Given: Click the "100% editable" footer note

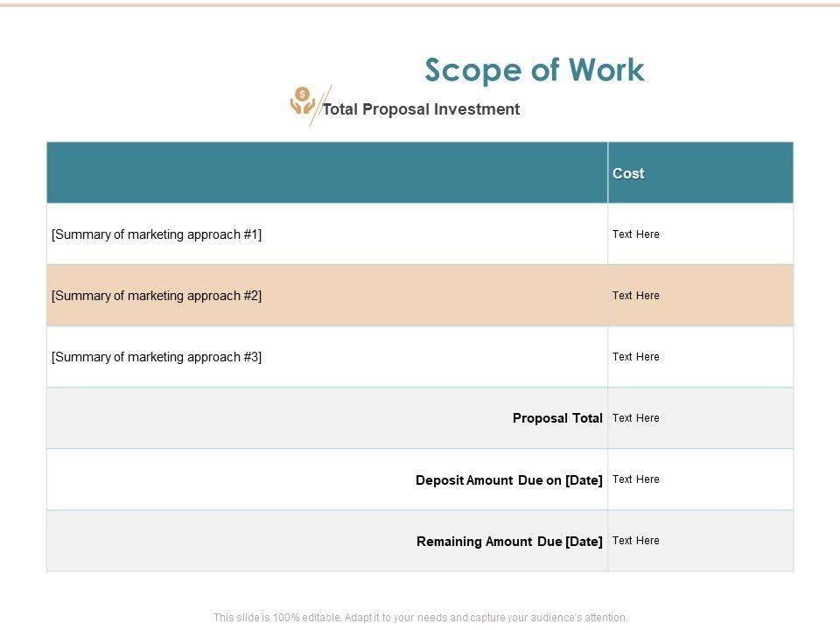Looking at the screenshot, I should point(420,617).
